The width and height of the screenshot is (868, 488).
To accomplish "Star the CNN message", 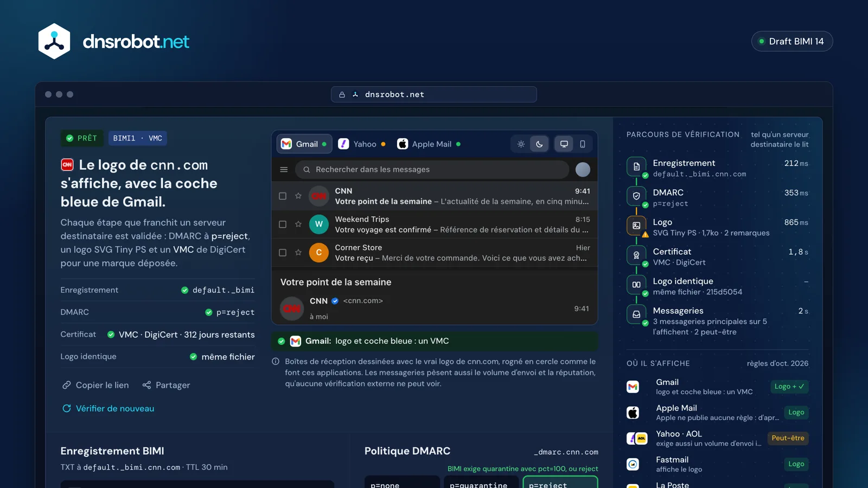I will (298, 196).
